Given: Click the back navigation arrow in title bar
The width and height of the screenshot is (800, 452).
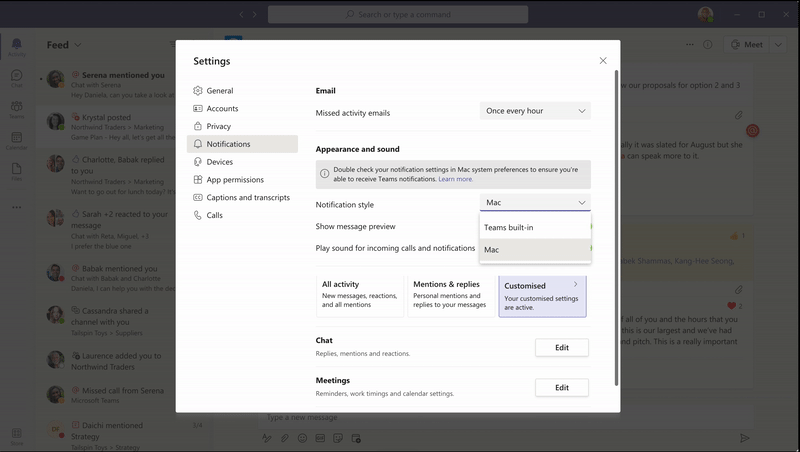Looking at the screenshot, I should coord(241,14).
